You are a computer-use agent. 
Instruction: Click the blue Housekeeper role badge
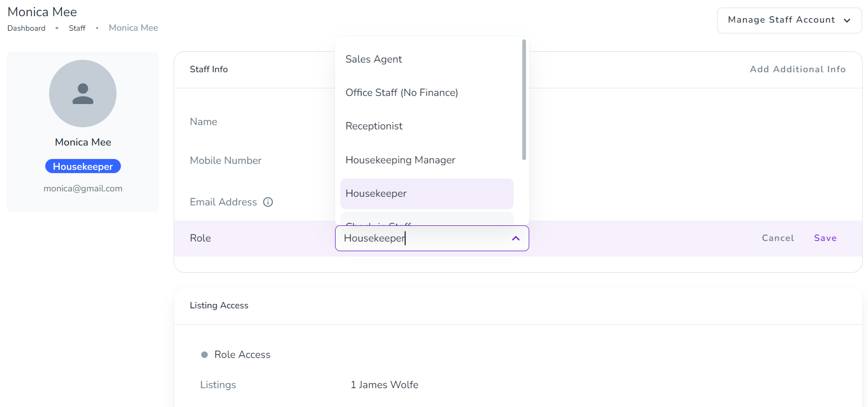click(83, 167)
